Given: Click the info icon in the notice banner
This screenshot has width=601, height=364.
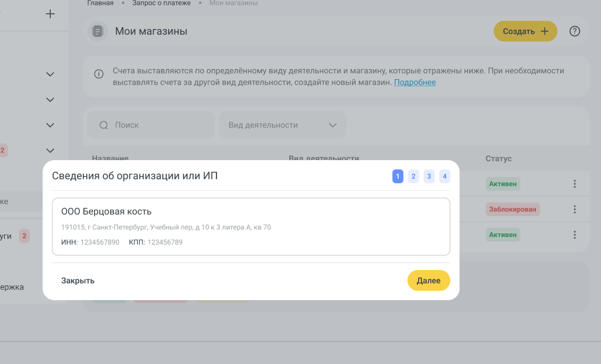Looking at the screenshot, I should [99, 74].
